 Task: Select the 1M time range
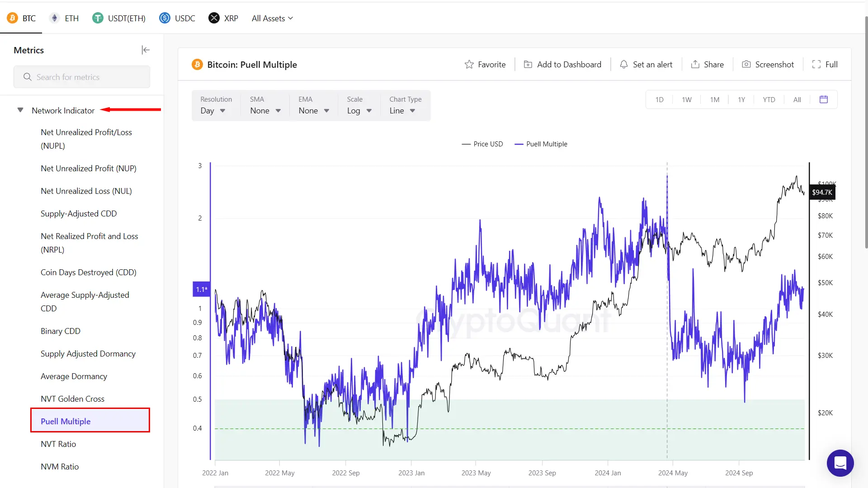click(x=714, y=99)
